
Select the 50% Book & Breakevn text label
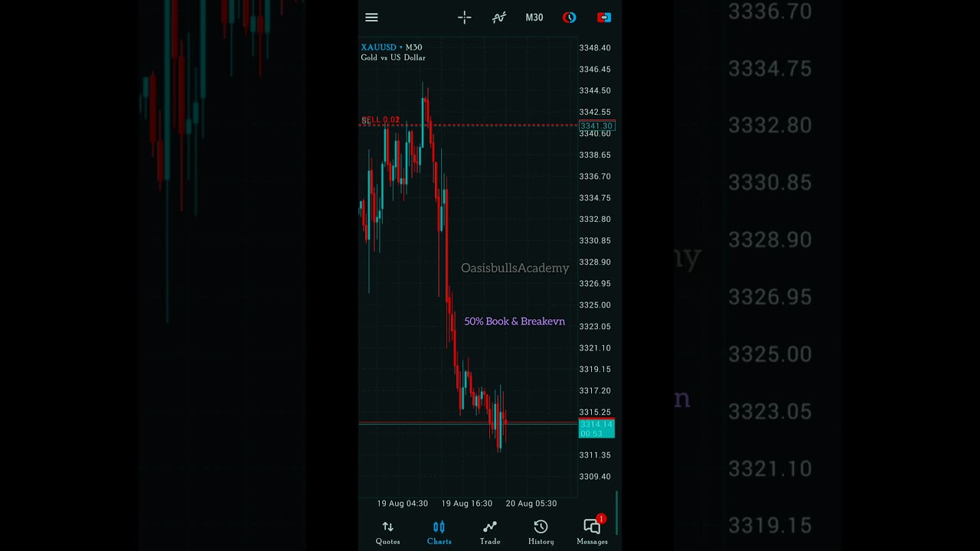pos(514,321)
